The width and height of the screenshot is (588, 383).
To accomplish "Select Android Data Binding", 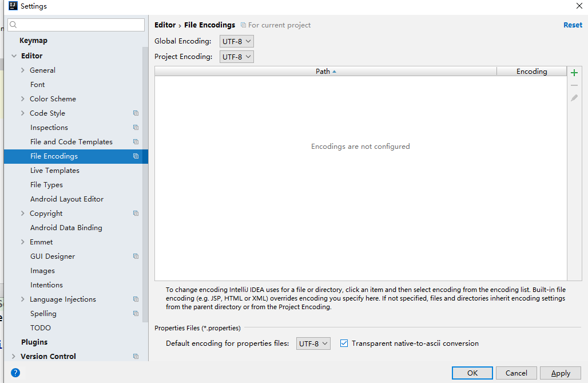I will point(66,227).
